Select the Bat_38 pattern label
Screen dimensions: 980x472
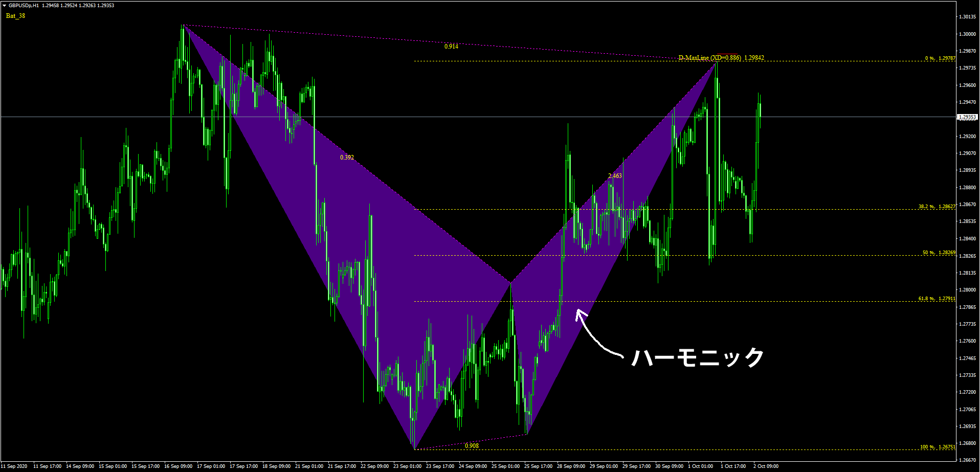click(x=15, y=16)
